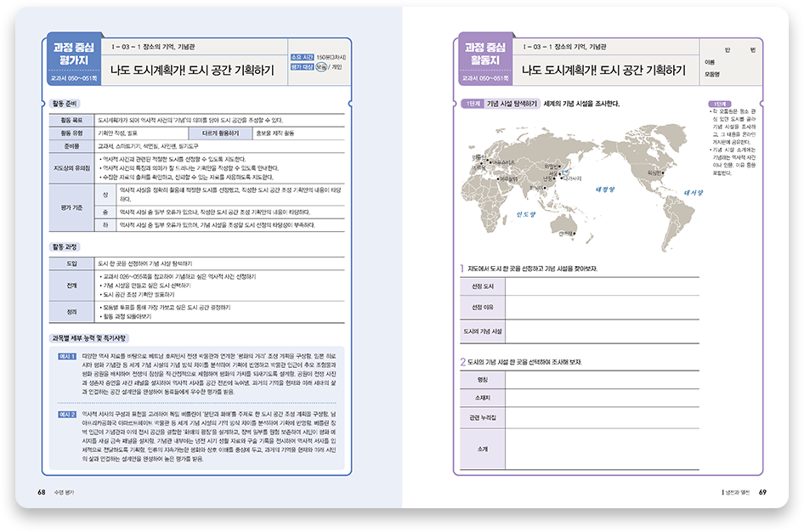The image size is (804, 532).
Task: Click the '준비물' row header
Action: pos(71,146)
